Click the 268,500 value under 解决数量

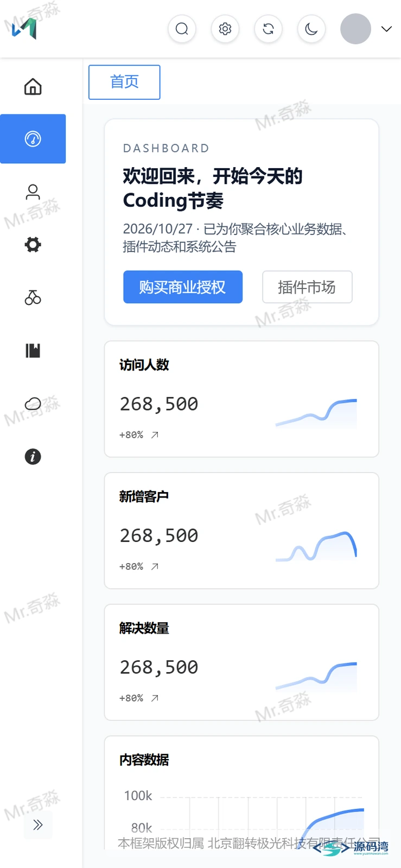coord(159,668)
